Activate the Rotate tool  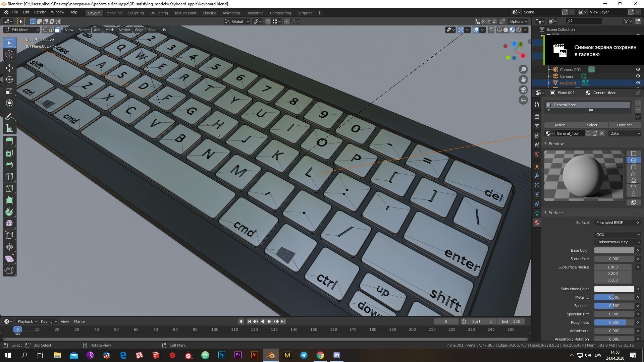[x=9, y=80]
